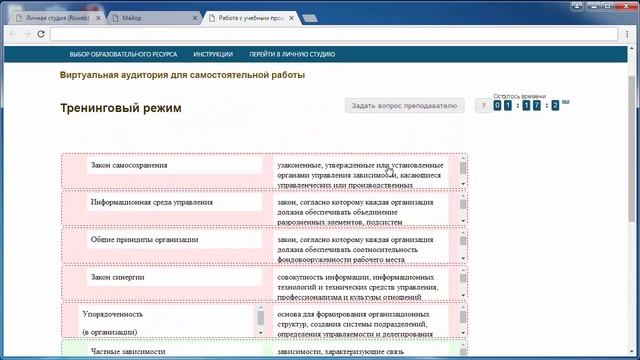Reload the page with the refresh icon
The height and width of the screenshot is (360, 640).
click(41, 34)
